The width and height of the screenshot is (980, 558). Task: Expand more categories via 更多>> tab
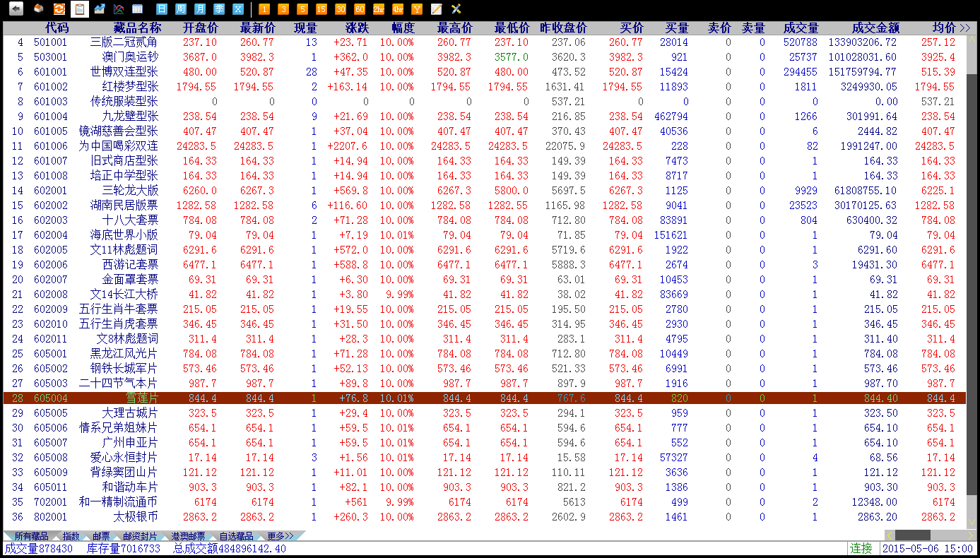tap(280, 537)
